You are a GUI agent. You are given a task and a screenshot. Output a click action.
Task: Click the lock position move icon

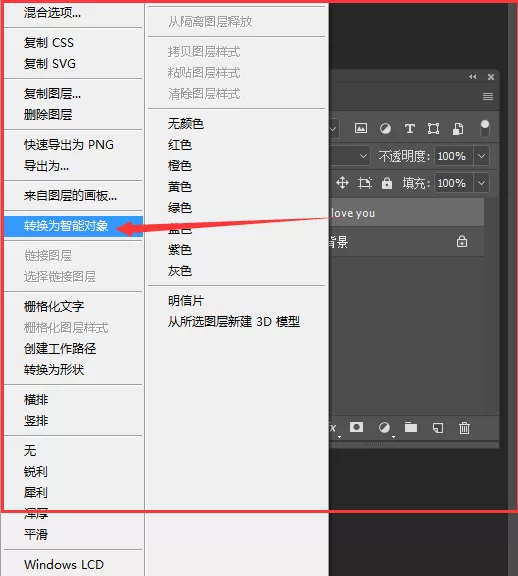pyautogui.click(x=342, y=183)
